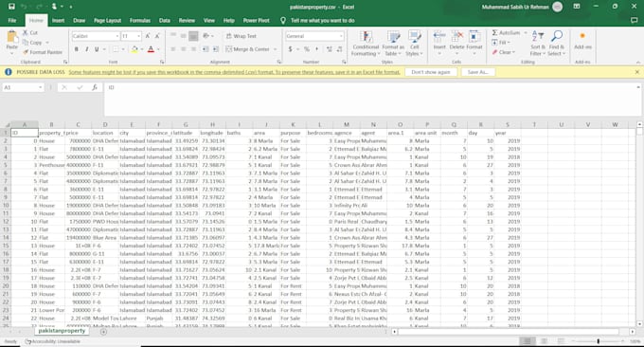The image size is (644, 347).
Task: Switch to Page Break Preview in status bar
Action: coord(561,341)
